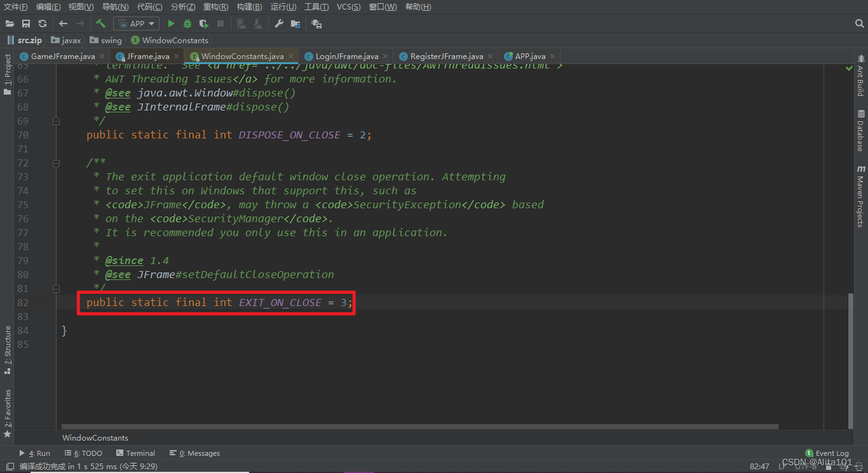Collapse the Javadoc comment fold at line 72
This screenshot has width=868, height=473.
point(57,163)
